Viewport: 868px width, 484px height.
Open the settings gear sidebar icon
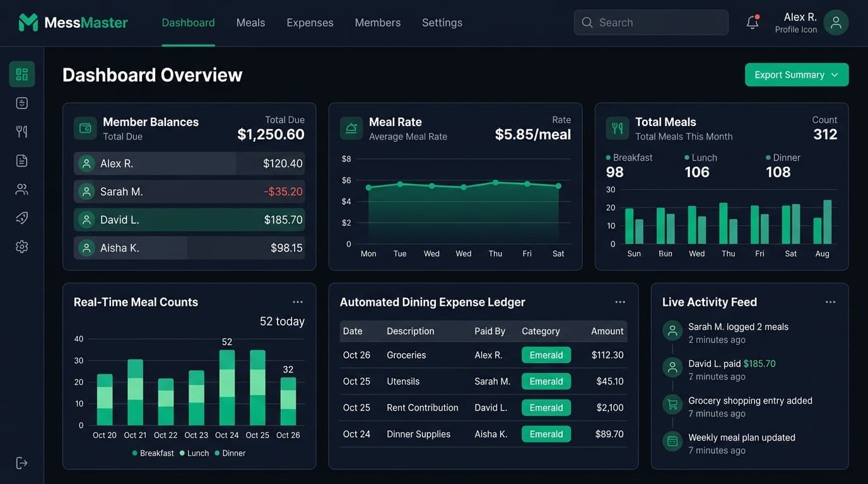coord(22,246)
